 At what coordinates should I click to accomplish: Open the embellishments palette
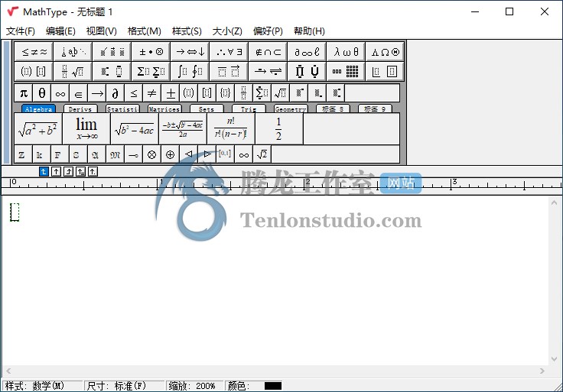click(x=112, y=52)
